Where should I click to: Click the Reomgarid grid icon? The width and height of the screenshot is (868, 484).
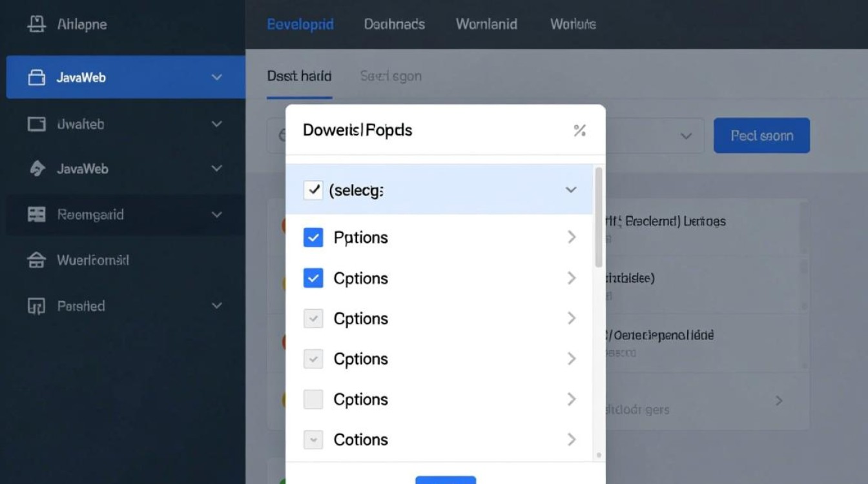pyautogui.click(x=37, y=215)
